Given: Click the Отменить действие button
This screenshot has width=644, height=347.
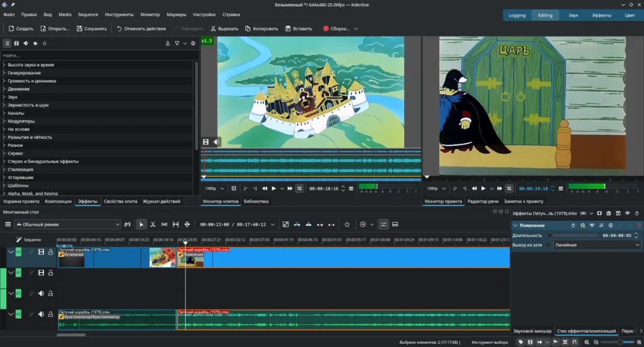Looking at the screenshot, I should [142, 29].
